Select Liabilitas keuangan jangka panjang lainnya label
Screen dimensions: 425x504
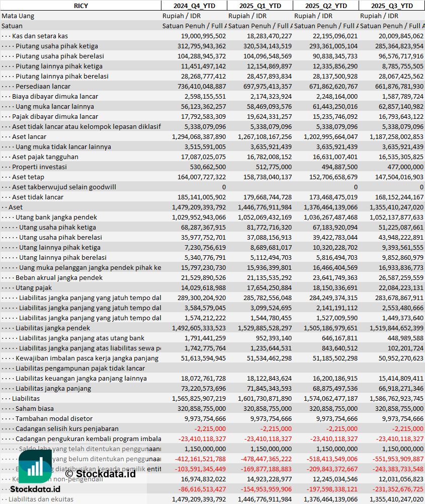81,378
